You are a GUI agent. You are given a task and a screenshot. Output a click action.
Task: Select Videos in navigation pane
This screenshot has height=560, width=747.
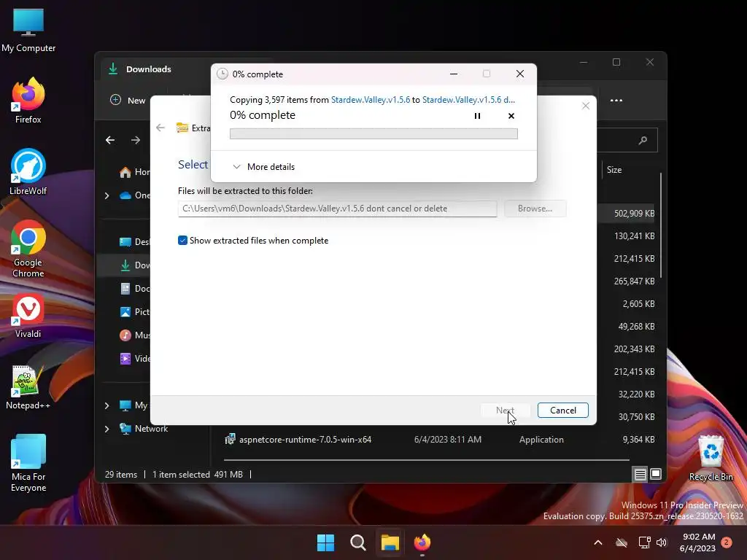pyautogui.click(x=134, y=359)
